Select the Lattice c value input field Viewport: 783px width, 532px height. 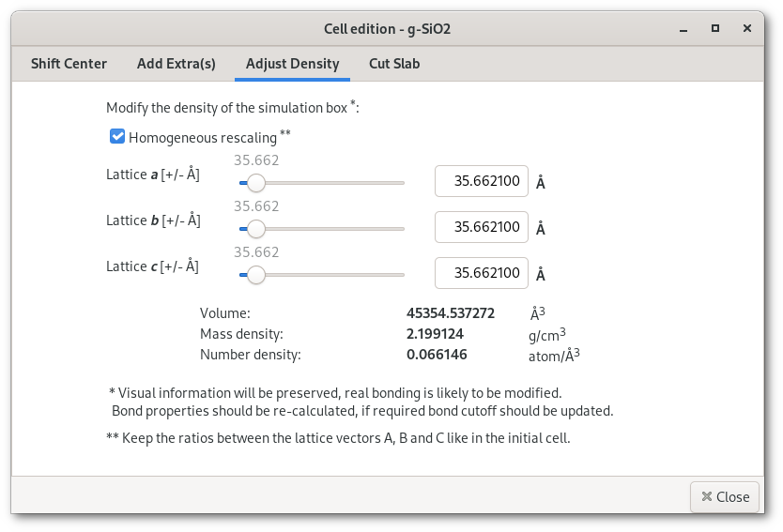[x=482, y=273]
